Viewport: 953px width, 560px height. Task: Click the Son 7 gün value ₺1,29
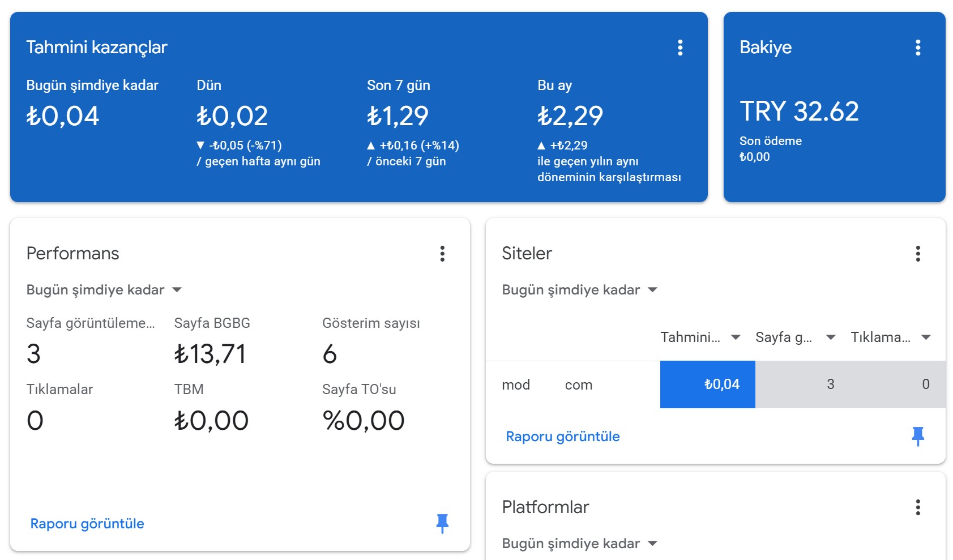(398, 116)
